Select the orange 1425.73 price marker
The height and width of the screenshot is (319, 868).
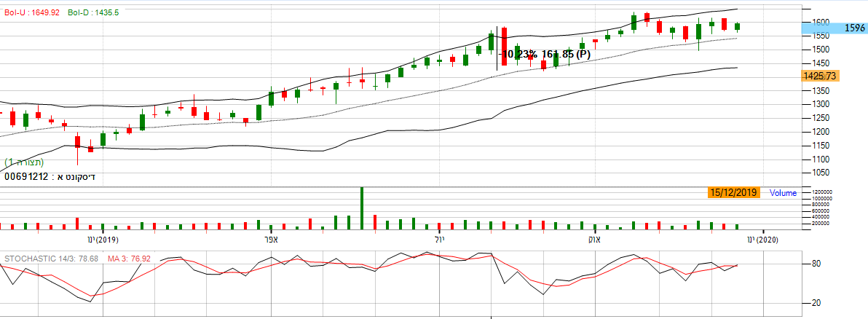click(x=820, y=76)
